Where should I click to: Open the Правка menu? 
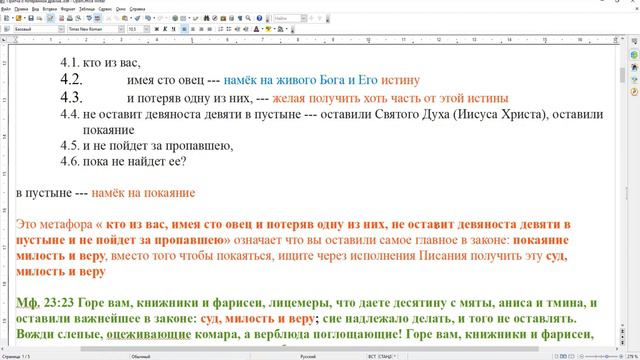click(x=21, y=9)
